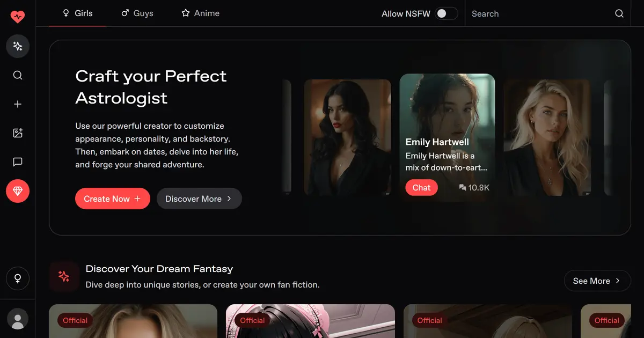644x338 pixels.
Task: Open the sparkle discover icon in sidebar
Action: 18,46
